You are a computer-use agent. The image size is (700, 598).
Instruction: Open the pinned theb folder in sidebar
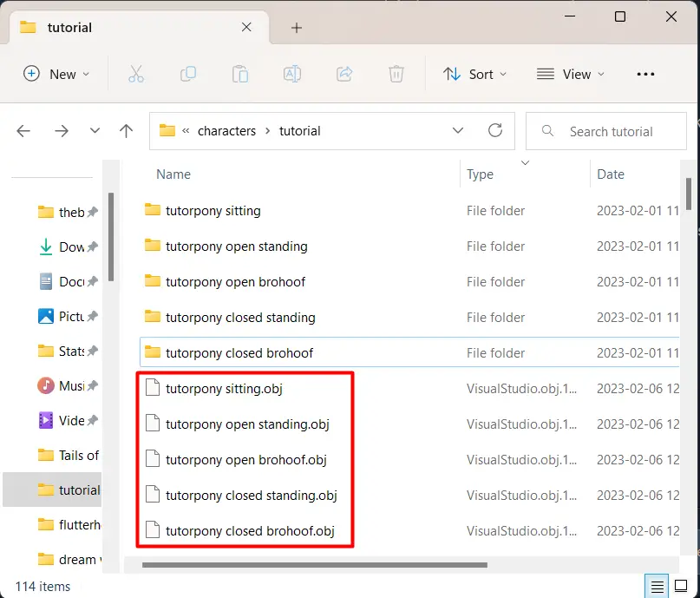click(x=67, y=212)
